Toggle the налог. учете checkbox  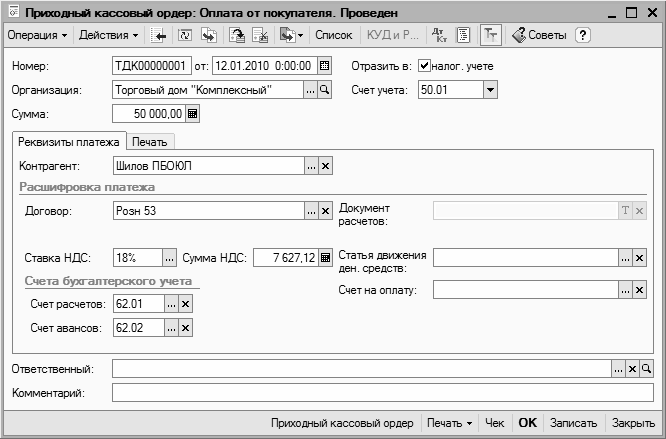424,66
